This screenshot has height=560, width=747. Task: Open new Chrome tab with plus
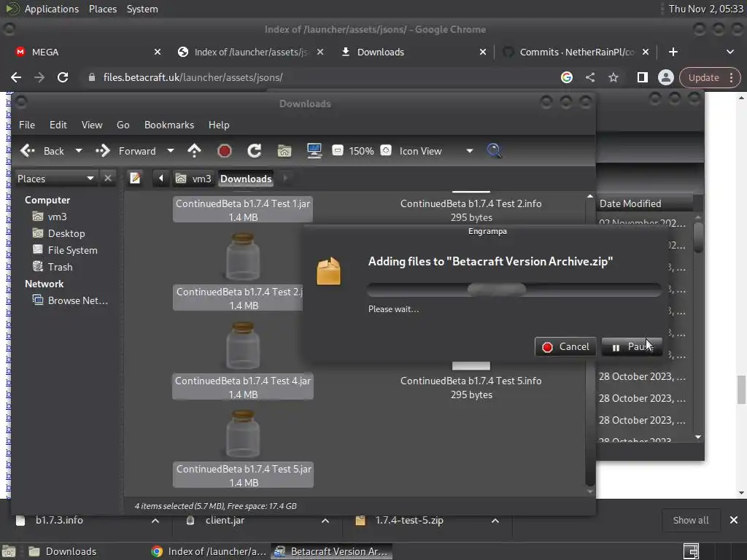(x=673, y=52)
